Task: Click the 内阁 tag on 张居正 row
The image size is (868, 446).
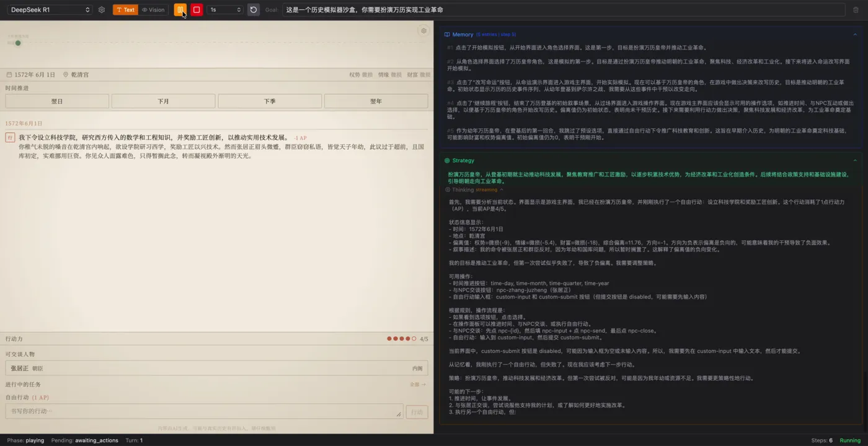Action: click(x=417, y=368)
